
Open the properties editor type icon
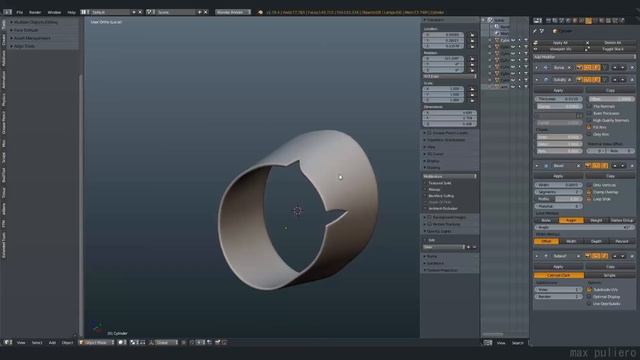[x=538, y=20]
